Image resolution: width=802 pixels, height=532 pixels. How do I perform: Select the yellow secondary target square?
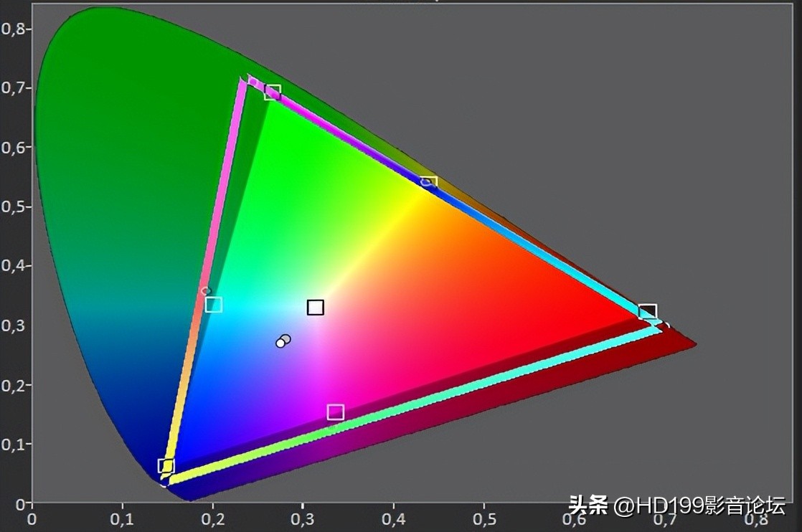(x=429, y=182)
